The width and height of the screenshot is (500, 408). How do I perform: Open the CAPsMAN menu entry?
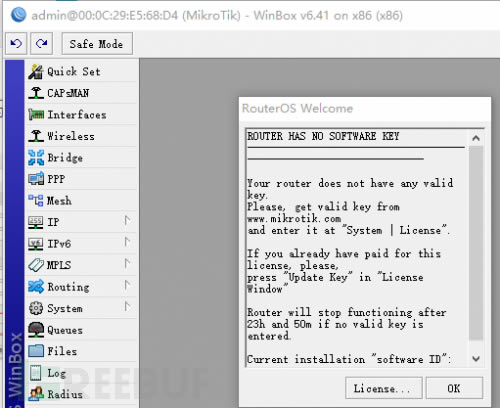[x=82, y=93]
